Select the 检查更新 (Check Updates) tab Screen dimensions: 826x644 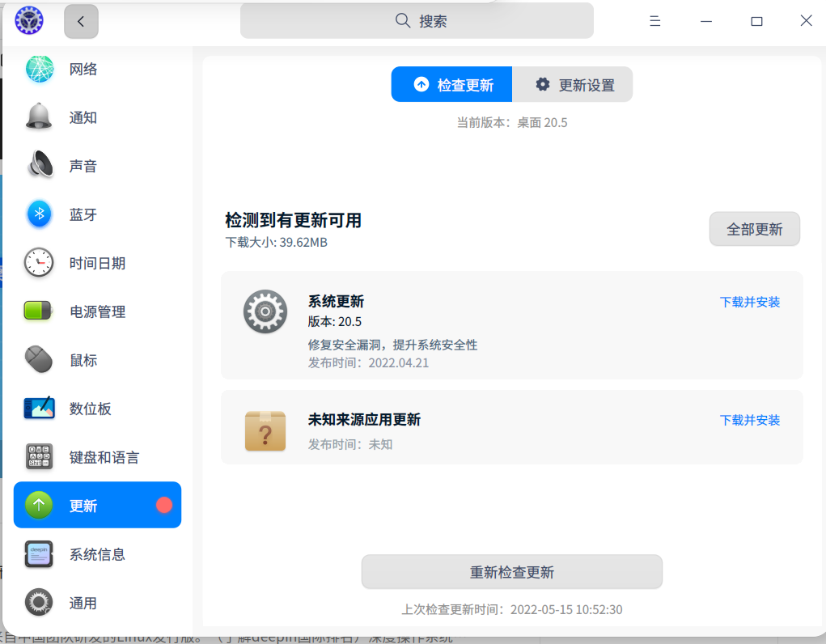pos(451,84)
